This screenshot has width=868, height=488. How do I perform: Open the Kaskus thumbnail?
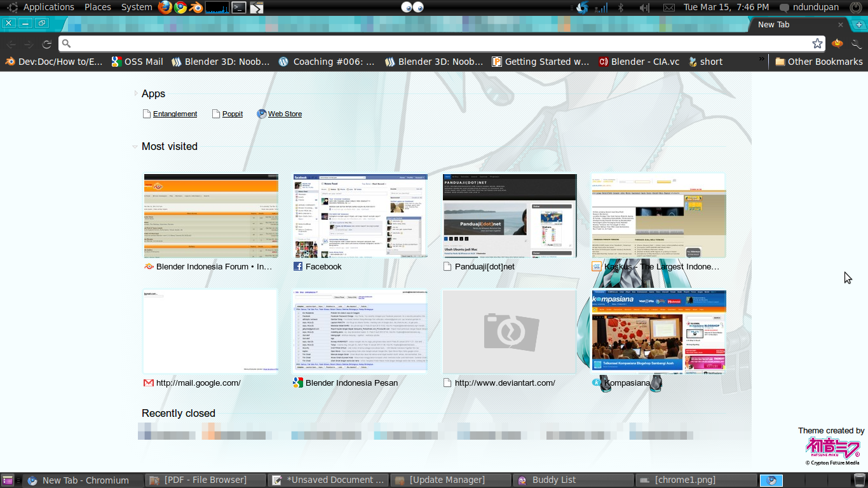pos(658,216)
